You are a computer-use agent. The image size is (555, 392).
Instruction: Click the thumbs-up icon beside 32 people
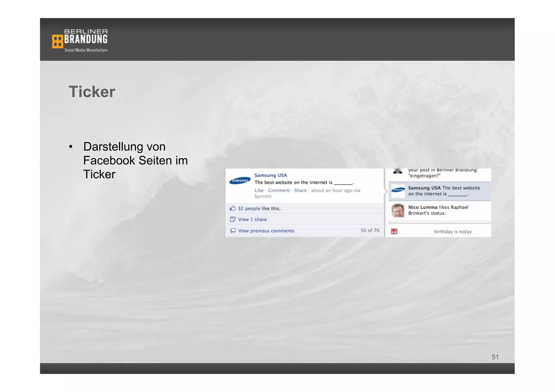click(x=233, y=208)
